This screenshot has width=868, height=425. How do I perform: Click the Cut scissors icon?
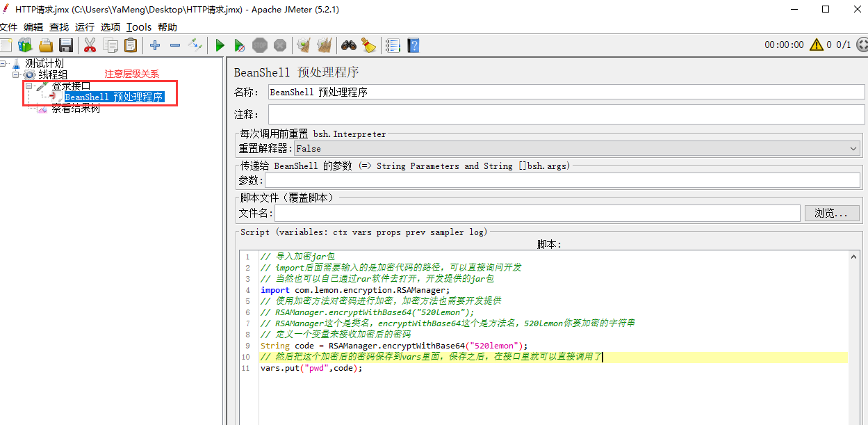point(90,46)
